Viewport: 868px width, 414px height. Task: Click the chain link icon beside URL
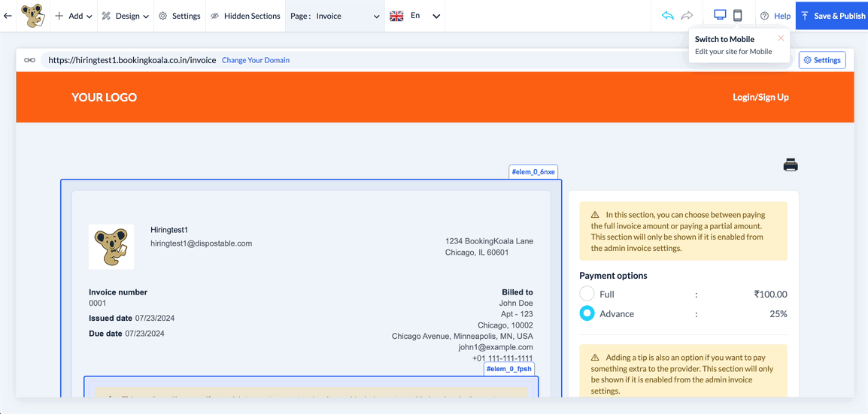[29, 60]
